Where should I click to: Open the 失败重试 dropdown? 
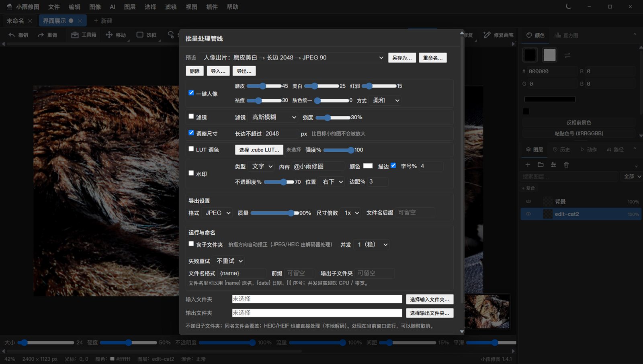coord(229,261)
